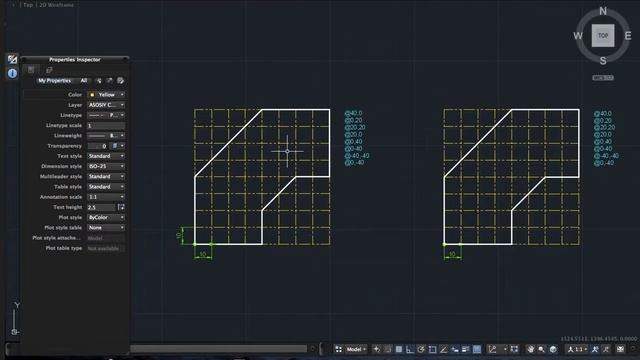Open the Model space dropdown in status bar
The width and height of the screenshot is (640, 360).
point(356,349)
